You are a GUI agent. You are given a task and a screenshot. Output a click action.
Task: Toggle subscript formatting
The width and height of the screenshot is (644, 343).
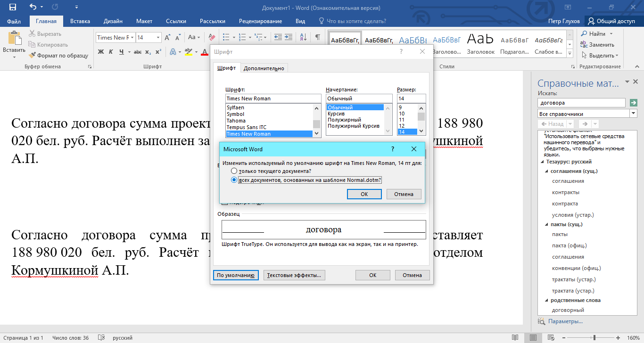point(148,52)
